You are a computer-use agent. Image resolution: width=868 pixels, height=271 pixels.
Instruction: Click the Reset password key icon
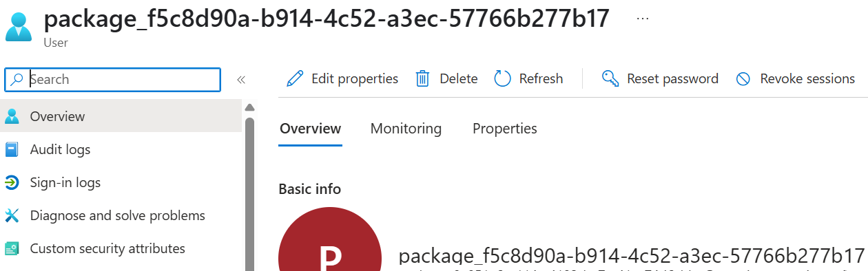point(610,78)
